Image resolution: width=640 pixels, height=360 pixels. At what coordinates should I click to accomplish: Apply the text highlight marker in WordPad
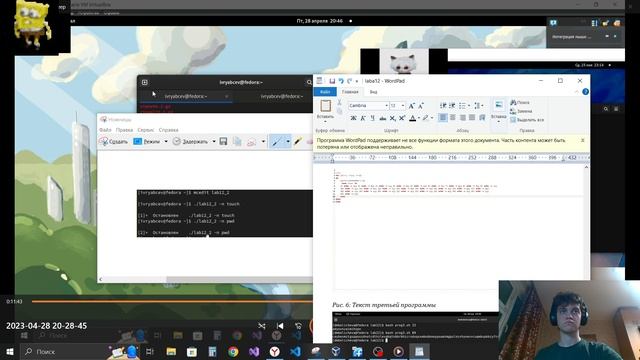pyautogui.click(x=426, y=118)
